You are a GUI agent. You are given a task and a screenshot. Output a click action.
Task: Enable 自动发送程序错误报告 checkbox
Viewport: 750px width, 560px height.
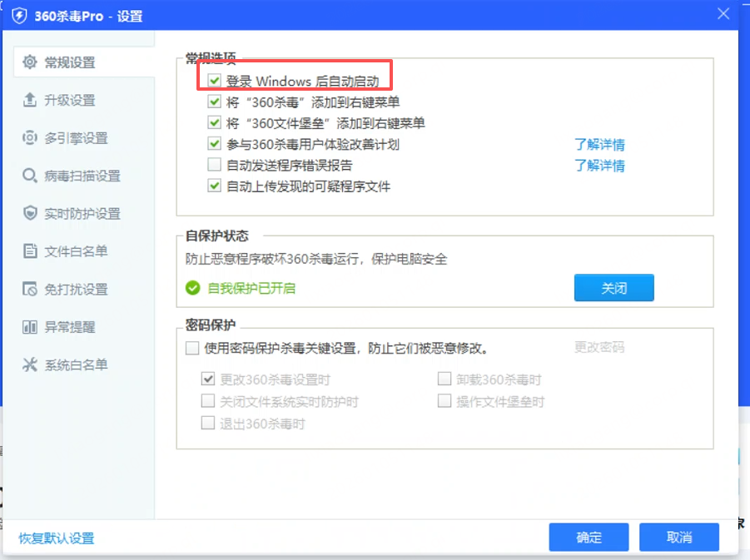coord(214,165)
